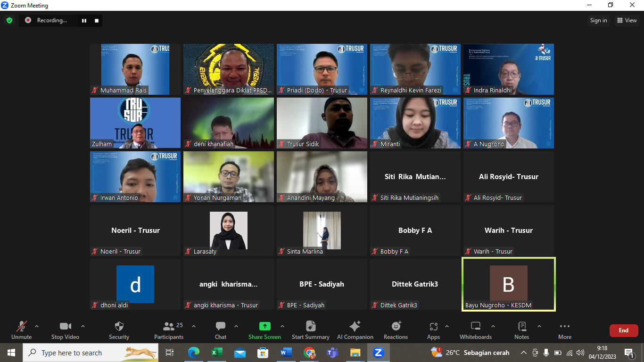Viewport: 644px width, 362px height.
Task: Expand arrow next to Apps
Action: click(447, 326)
